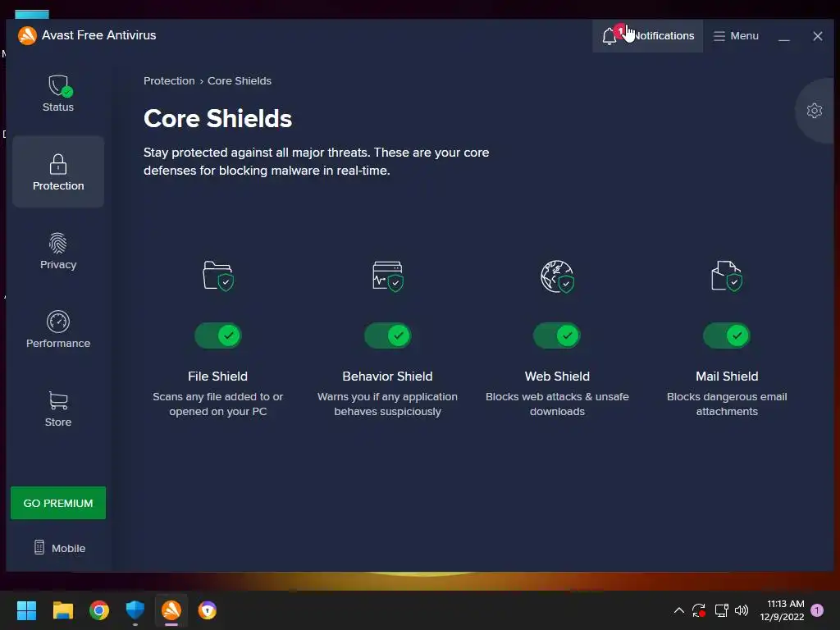Image resolution: width=840 pixels, height=630 pixels.
Task: Show hidden tray icons chevron
Action: click(x=678, y=610)
